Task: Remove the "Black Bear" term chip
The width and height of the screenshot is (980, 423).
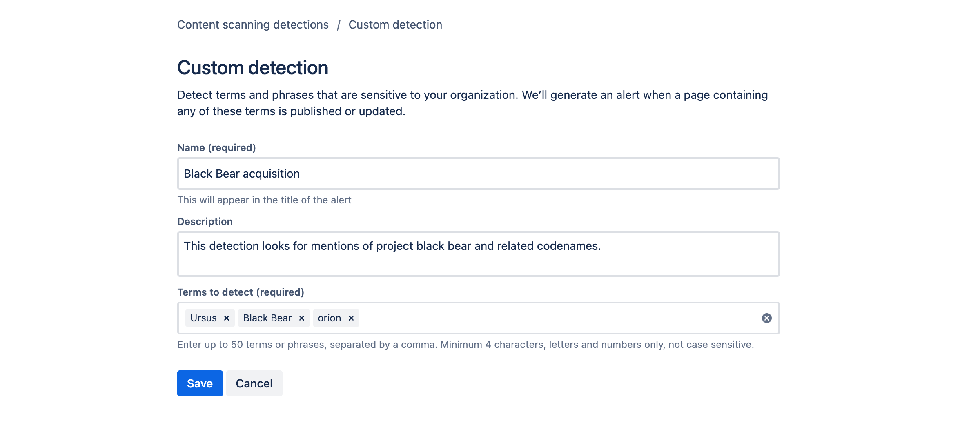Action: click(302, 318)
